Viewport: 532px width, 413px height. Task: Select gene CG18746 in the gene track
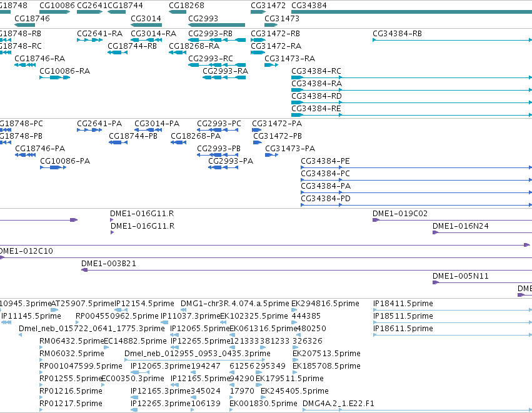tap(25, 25)
